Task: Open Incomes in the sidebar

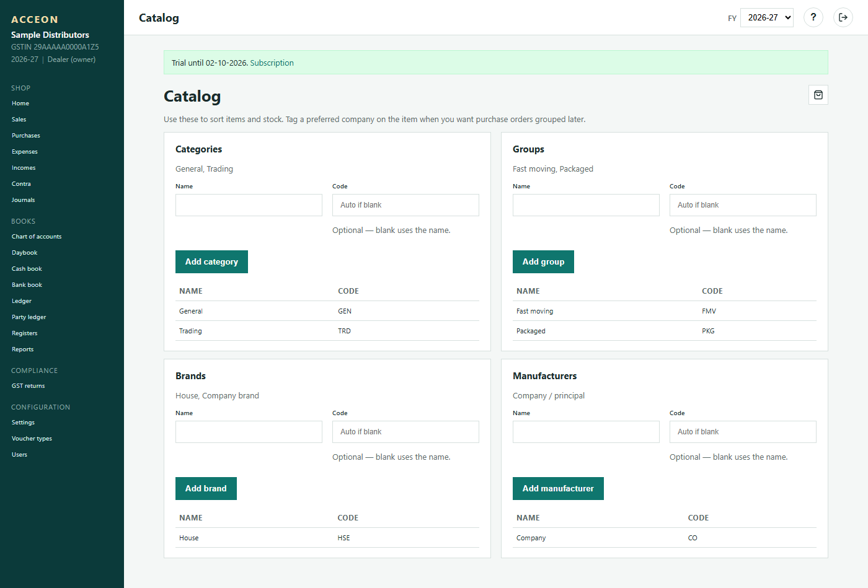Action: (x=24, y=168)
